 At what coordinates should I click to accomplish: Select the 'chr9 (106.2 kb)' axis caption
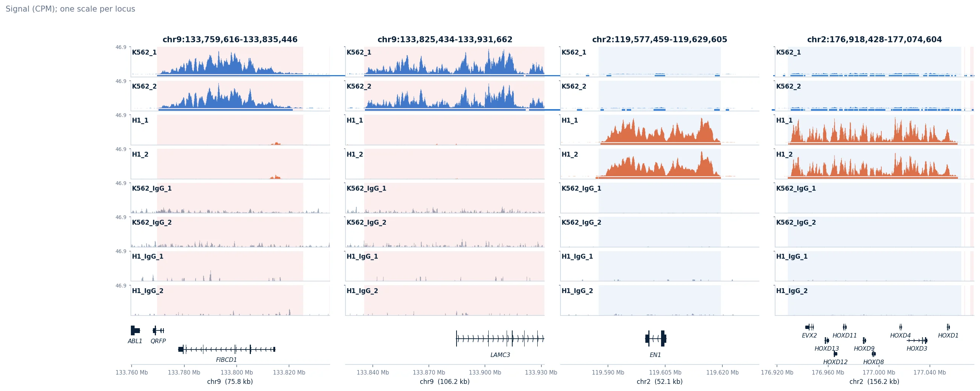[445, 382]
